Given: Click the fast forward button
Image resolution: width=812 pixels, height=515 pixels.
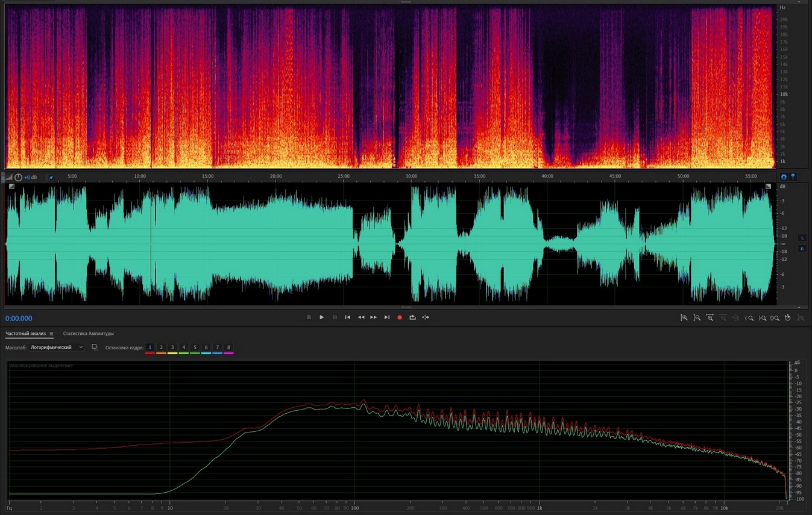Looking at the screenshot, I should point(374,317).
